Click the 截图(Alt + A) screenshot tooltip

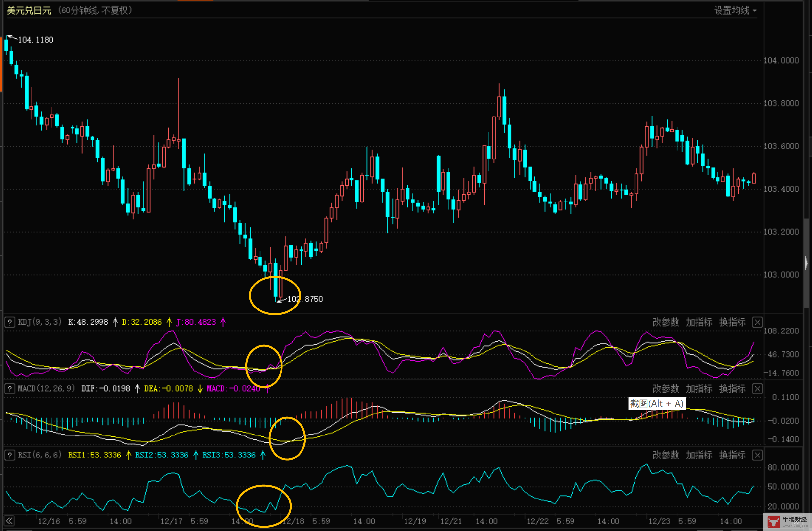coord(656,403)
